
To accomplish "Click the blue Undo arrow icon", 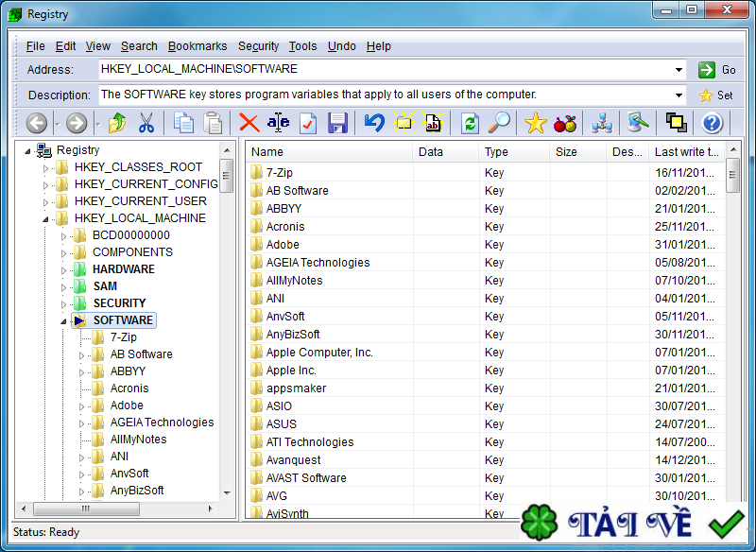I will pyautogui.click(x=374, y=123).
